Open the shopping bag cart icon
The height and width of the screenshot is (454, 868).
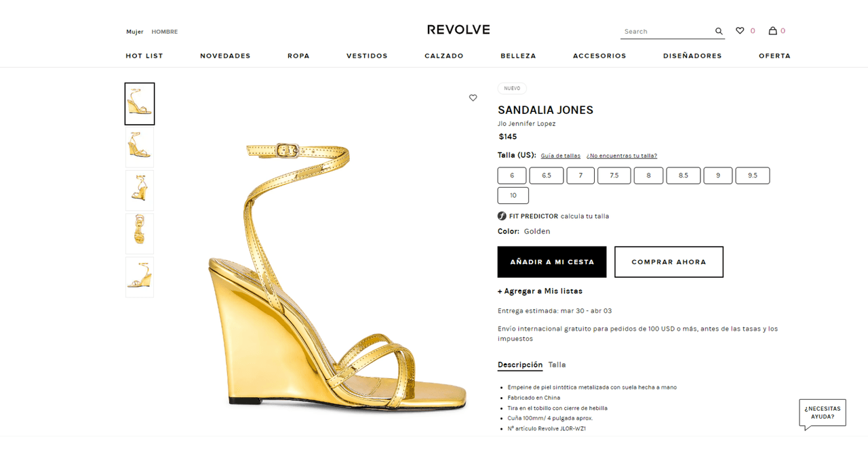(x=772, y=30)
